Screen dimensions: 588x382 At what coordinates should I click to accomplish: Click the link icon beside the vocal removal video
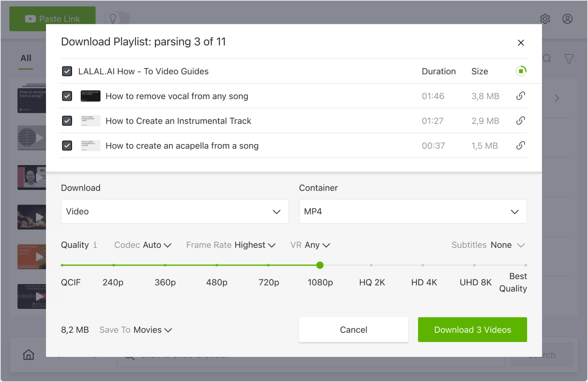click(x=520, y=96)
